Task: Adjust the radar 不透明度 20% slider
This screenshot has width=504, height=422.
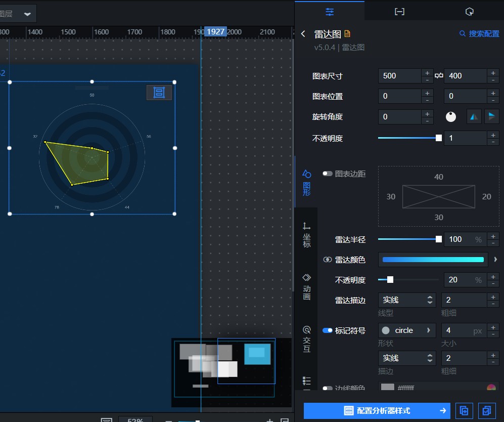Action: coord(408,279)
